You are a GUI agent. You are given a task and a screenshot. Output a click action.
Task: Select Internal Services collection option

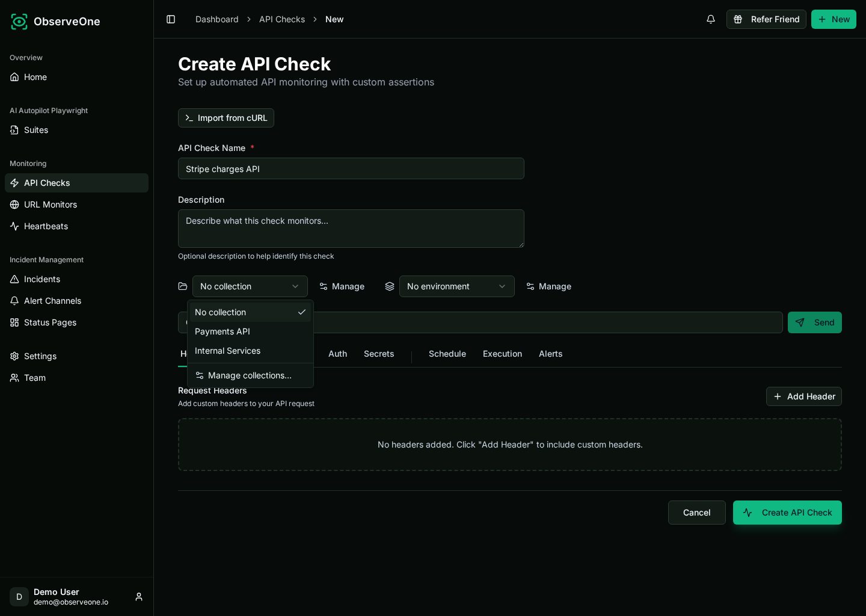click(x=250, y=351)
